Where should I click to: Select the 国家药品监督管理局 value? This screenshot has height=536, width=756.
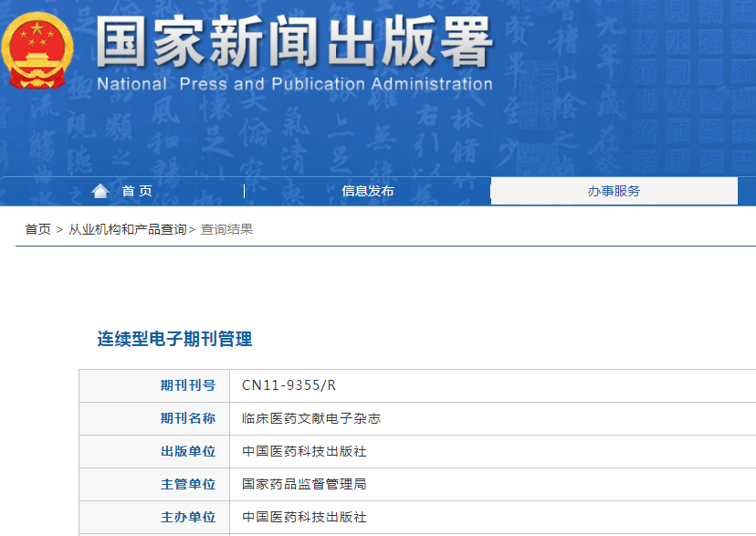pyautogui.click(x=304, y=484)
